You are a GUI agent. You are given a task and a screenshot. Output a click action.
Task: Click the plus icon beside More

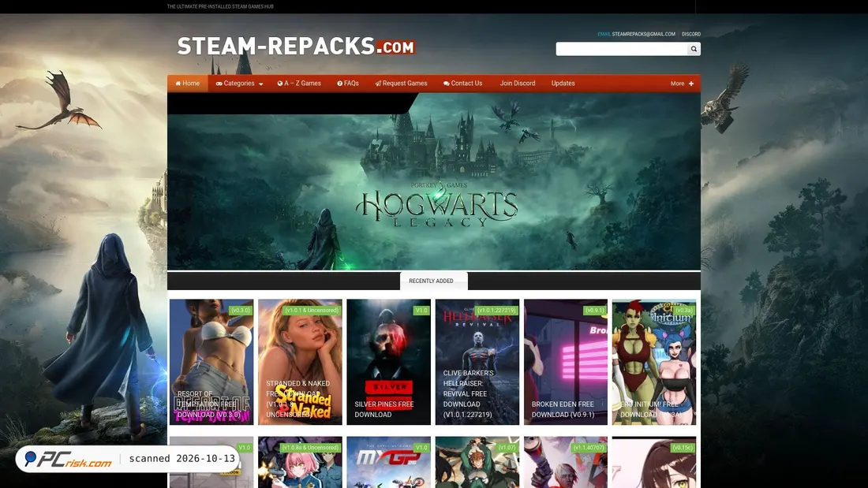tap(691, 84)
